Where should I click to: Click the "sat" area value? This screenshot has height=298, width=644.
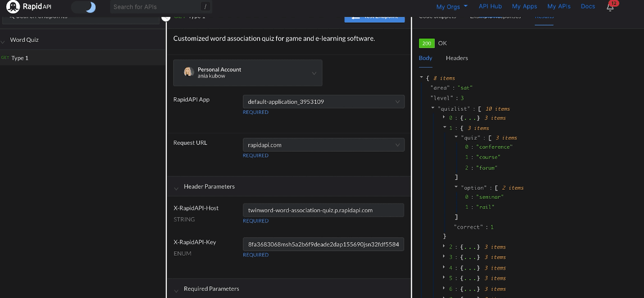tap(466, 88)
